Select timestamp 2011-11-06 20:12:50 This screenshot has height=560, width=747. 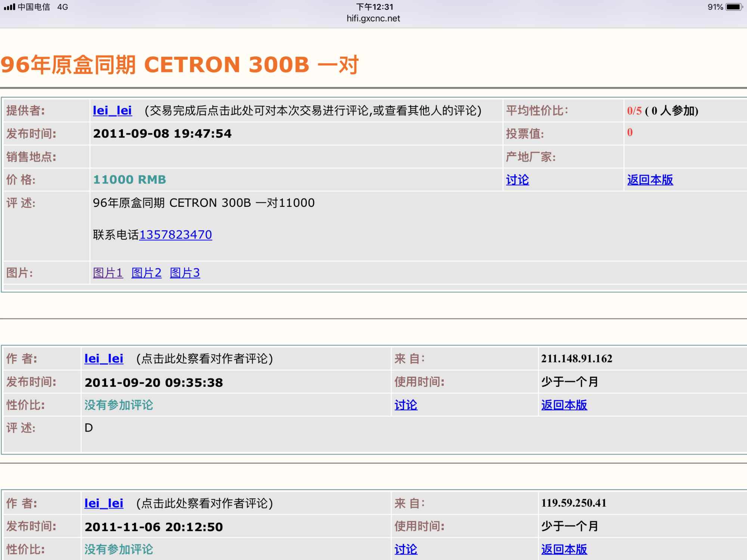pyautogui.click(x=154, y=527)
